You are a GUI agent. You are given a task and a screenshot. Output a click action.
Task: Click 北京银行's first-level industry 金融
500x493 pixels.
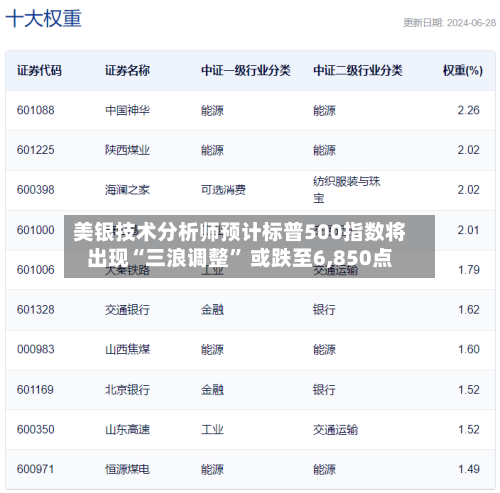click(212, 390)
